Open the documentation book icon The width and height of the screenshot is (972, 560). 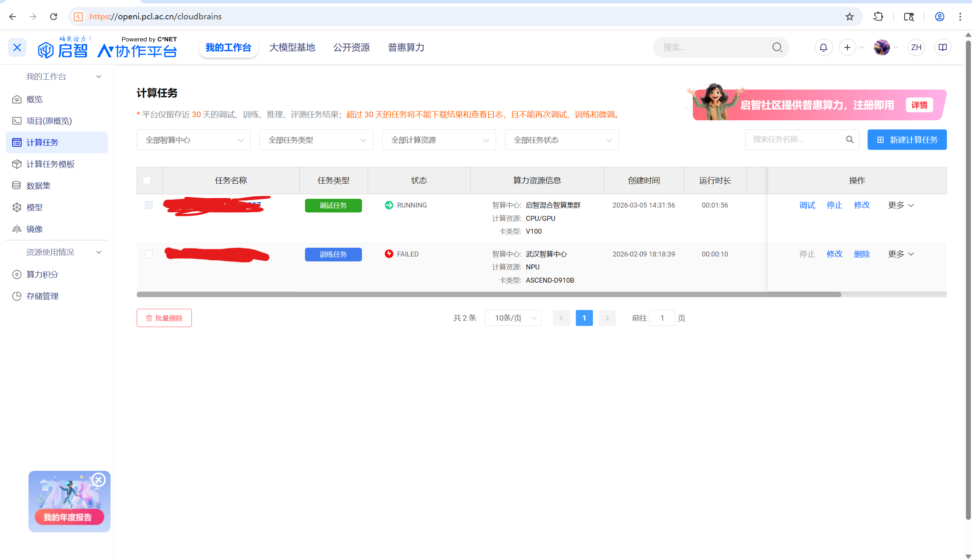942,47
